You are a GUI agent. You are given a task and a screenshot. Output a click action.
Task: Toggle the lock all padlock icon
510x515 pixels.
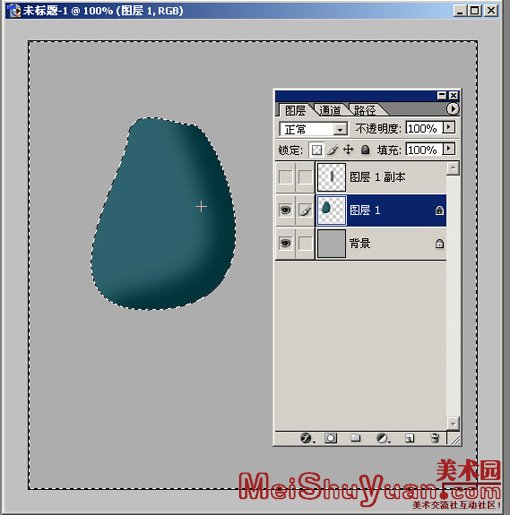pyautogui.click(x=365, y=150)
